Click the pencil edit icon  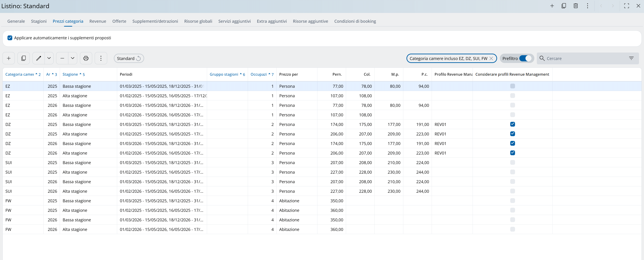click(39, 58)
